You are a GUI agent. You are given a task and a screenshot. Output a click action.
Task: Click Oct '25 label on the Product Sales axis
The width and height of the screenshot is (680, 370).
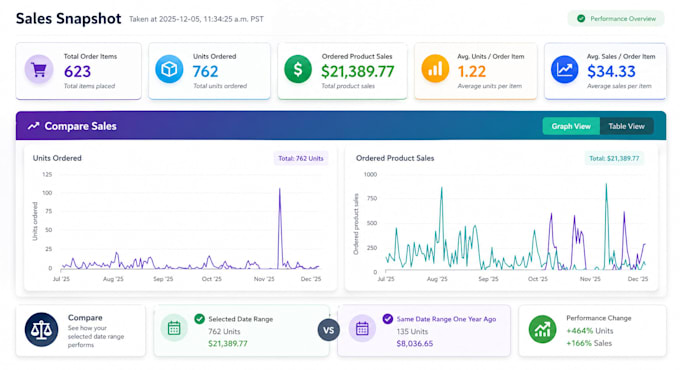538,279
